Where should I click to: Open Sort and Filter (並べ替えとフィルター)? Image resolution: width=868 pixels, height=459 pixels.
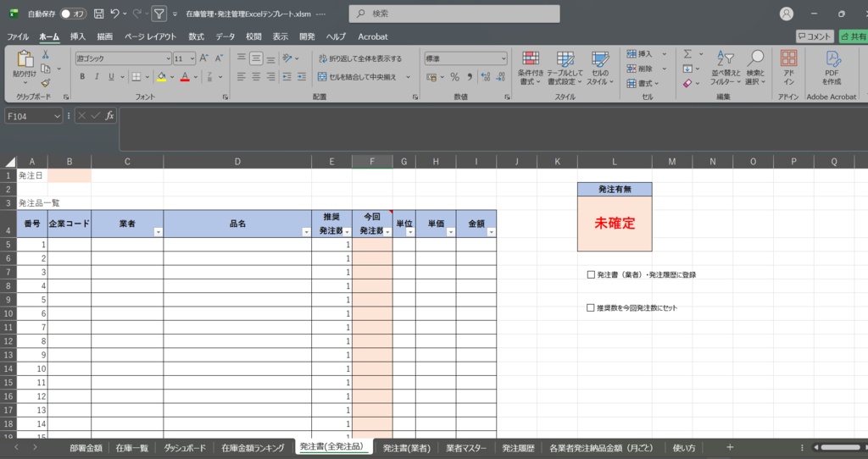pyautogui.click(x=726, y=68)
